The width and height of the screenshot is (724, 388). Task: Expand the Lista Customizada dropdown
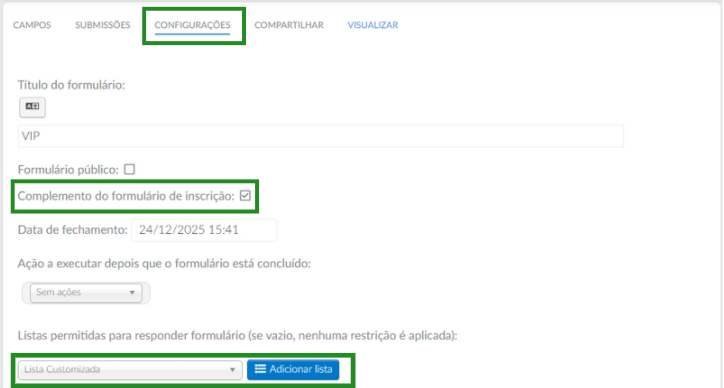[130, 370]
